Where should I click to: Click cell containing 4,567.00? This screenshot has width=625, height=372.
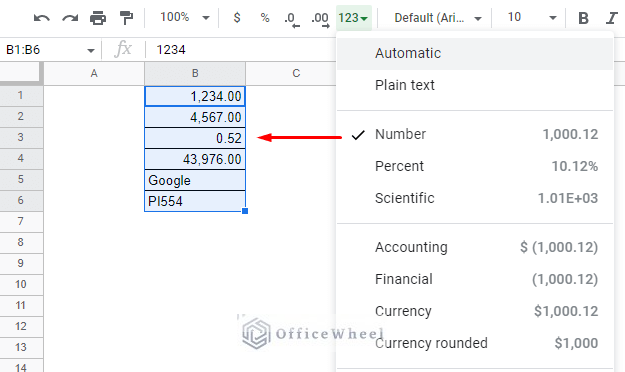tap(195, 117)
